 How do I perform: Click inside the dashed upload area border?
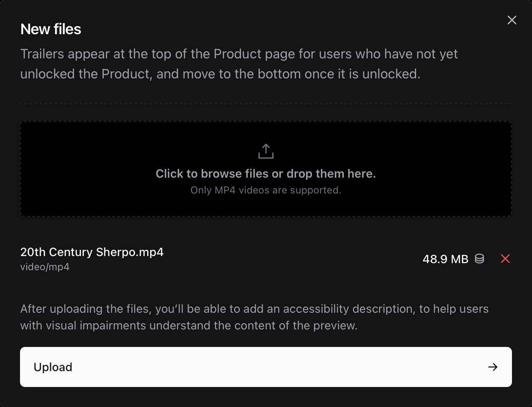265,169
